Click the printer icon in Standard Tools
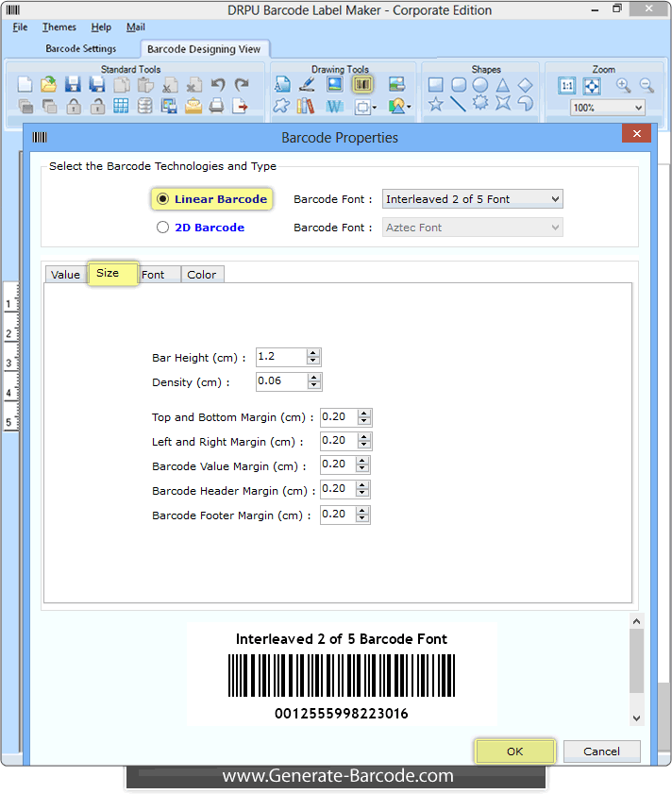This screenshot has height=794, width=672. click(217, 107)
